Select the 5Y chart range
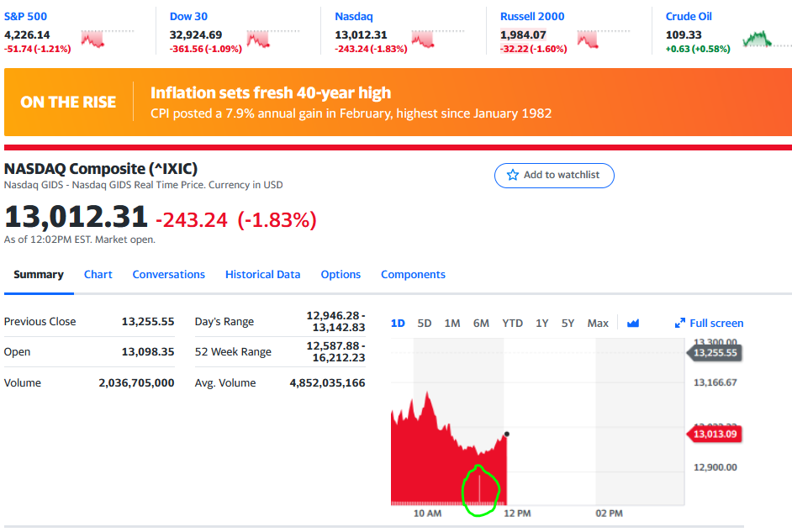The height and width of the screenshot is (532, 792). [568, 323]
